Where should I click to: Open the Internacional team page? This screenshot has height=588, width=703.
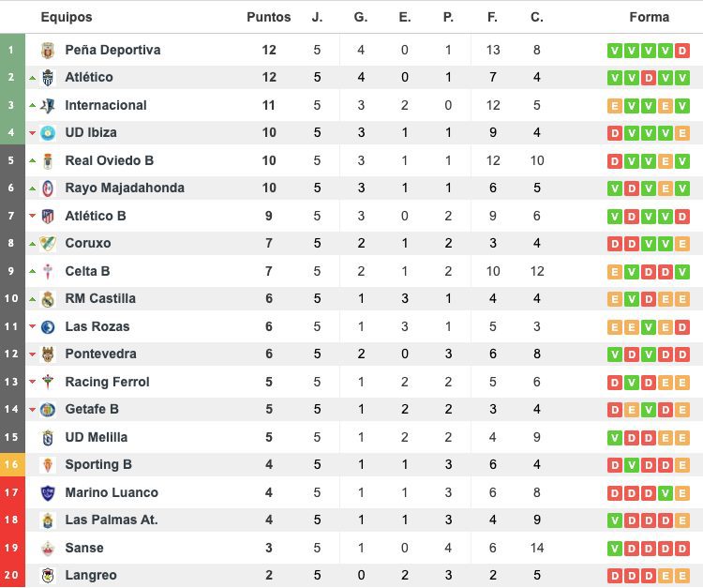pyautogui.click(x=106, y=105)
